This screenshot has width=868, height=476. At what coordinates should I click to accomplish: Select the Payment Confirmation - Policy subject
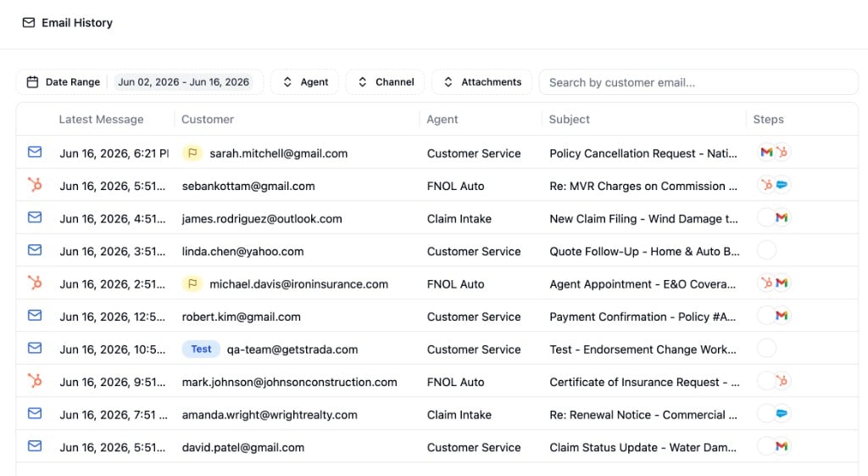(x=643, y=317)
